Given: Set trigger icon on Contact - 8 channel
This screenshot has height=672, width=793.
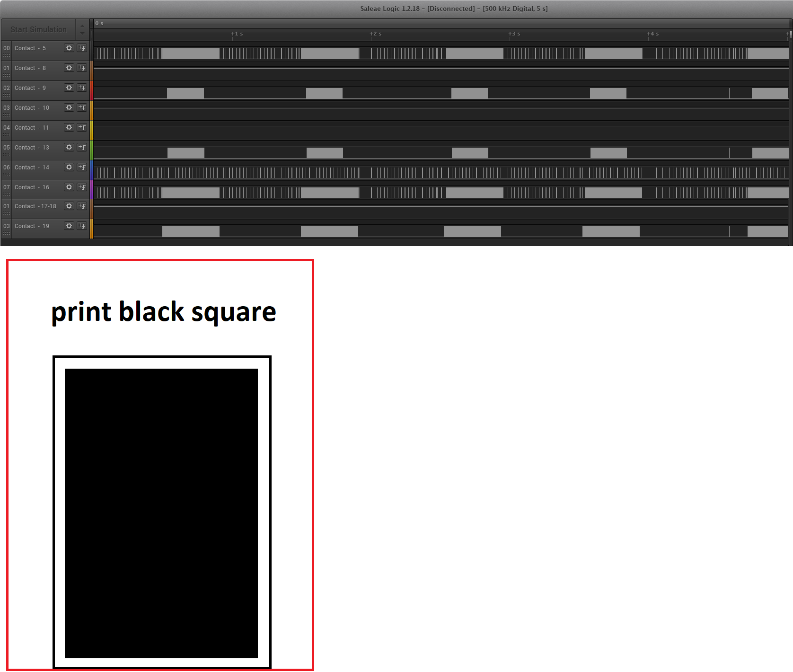Looking at the screenshot, I should coord(82,68).
